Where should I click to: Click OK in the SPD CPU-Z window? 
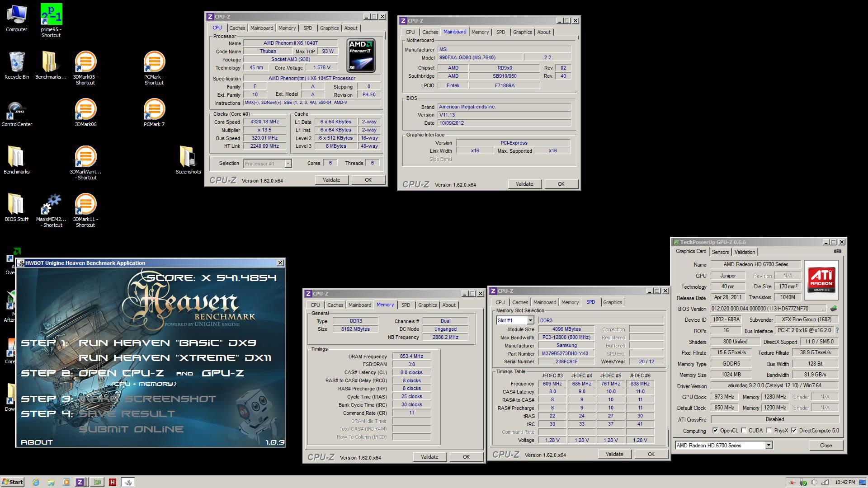tap(651, 454)
